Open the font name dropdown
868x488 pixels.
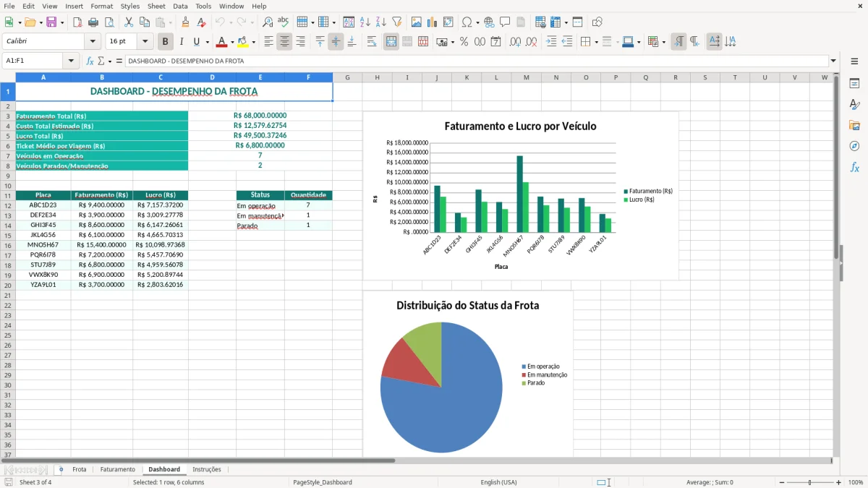pos(93,42)
